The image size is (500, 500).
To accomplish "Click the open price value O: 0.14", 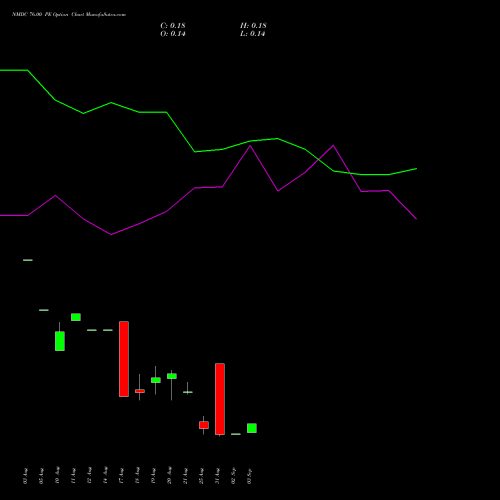I will point(173,34).
